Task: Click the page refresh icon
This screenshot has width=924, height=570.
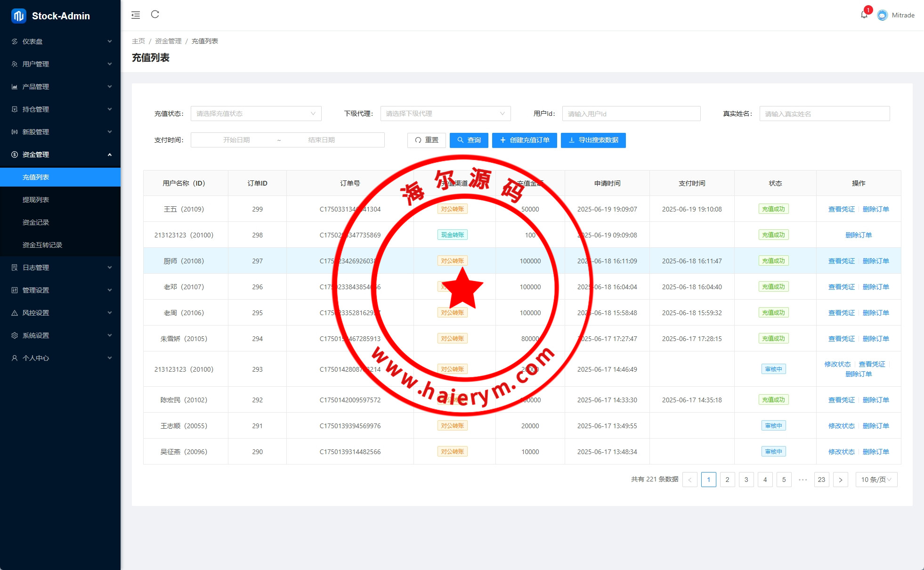Action: (155, 15)
